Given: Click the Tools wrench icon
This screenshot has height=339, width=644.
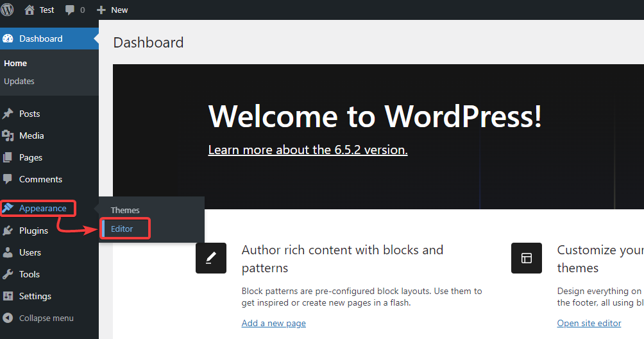Looking at the screenshot, I should (8, 274).
